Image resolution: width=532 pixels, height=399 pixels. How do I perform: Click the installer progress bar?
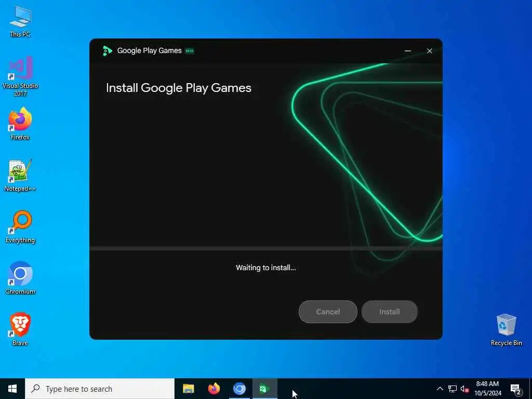click(265, 248)
